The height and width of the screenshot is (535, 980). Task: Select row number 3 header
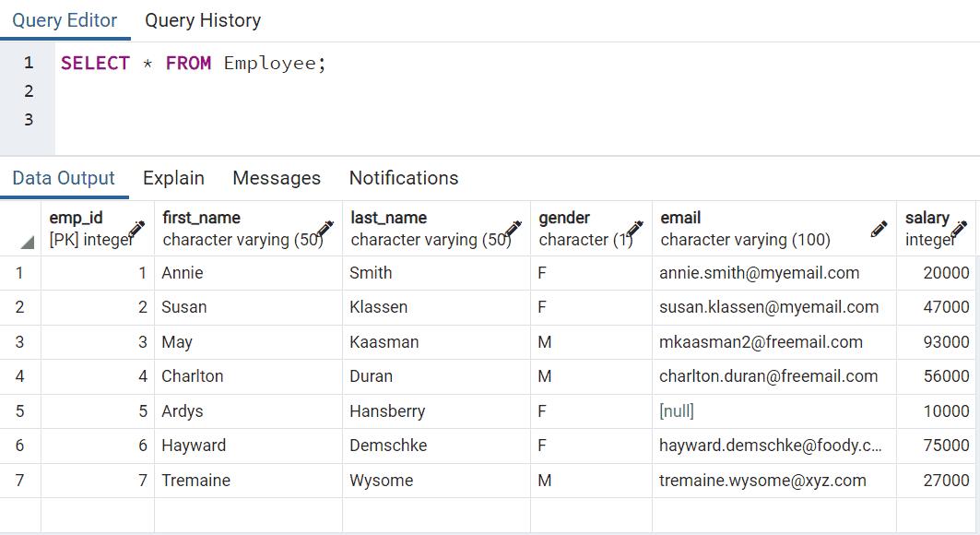tap(19, 342)
